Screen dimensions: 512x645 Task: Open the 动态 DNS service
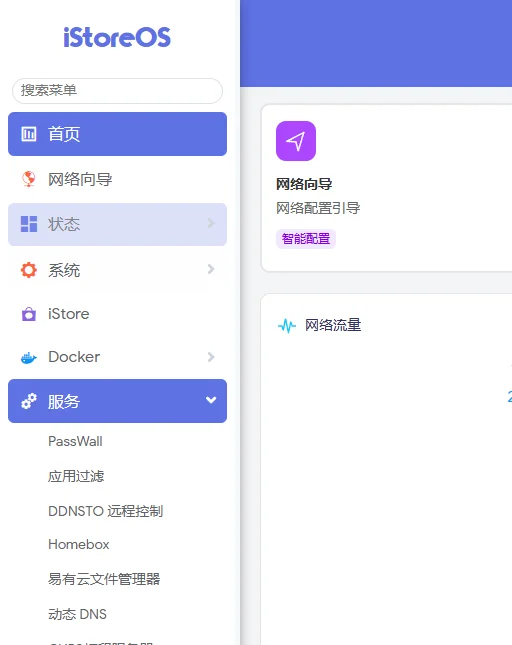pyautogui.click(x=77, y=614)
